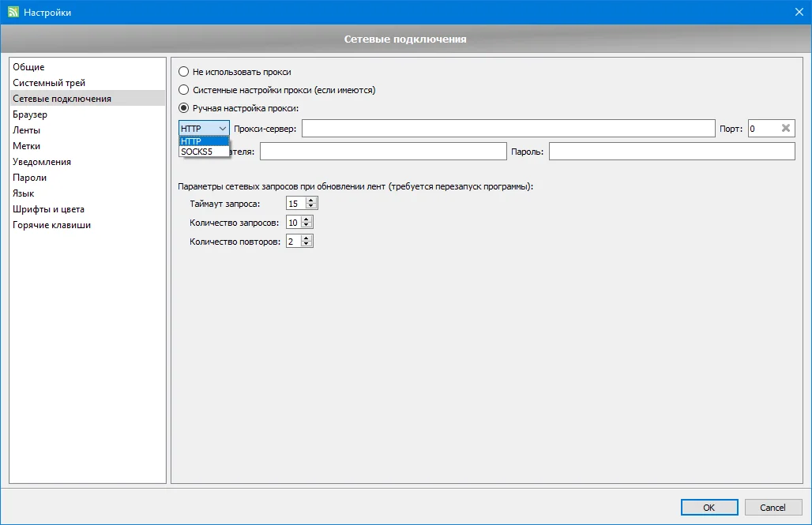Screen dimensions: 812x525
Task: Go to 'Шрифты и цвета' section
Action: [48, 209]
